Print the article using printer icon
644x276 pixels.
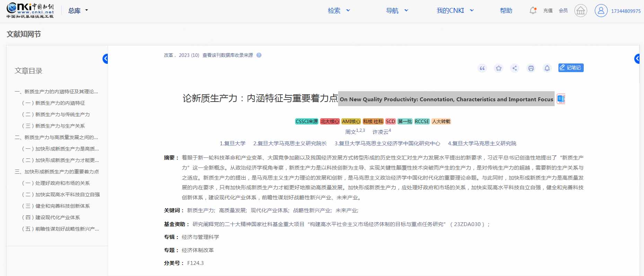531,68
